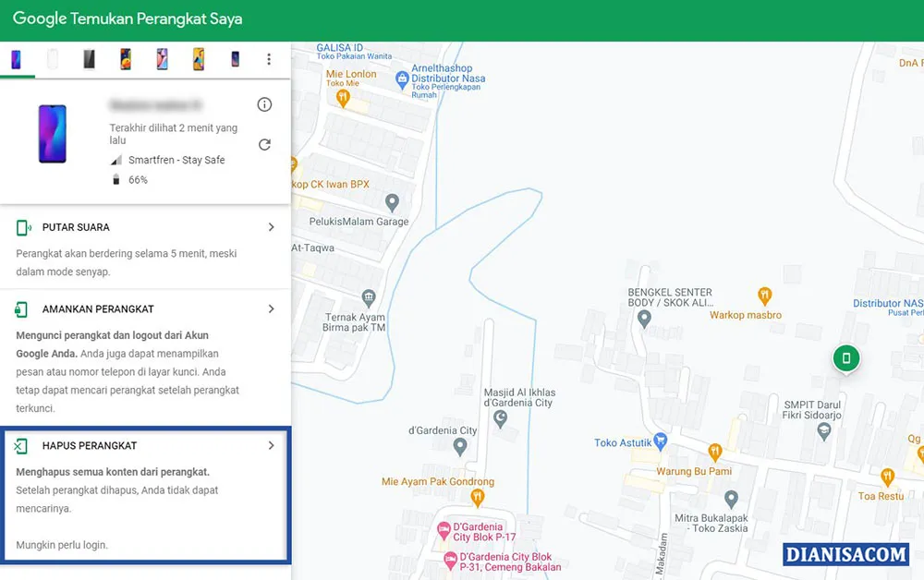Open the three-dot overflow menu
The width and height of the screenshot is (924, 580).
268,58
